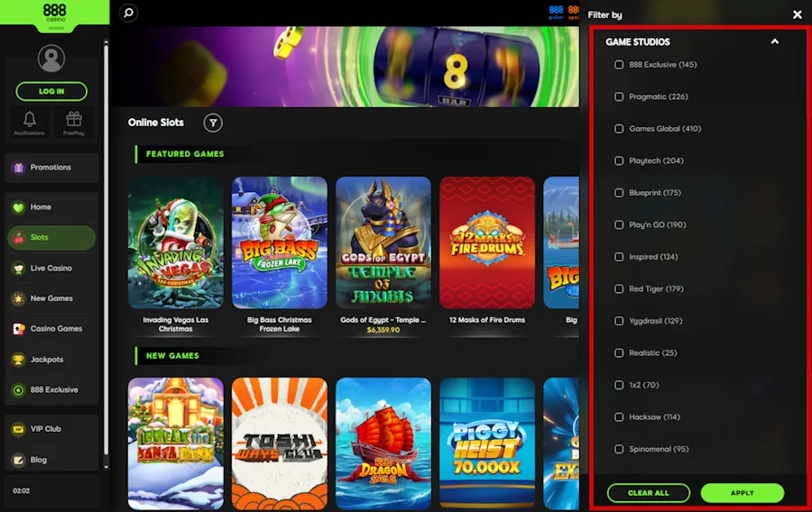Collapse the Game Studios section chevron

point(775,41)
